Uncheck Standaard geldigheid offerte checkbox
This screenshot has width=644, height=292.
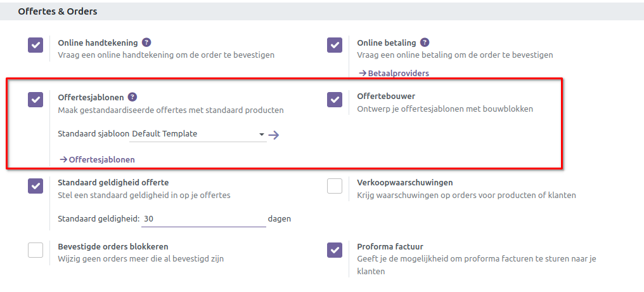click(x=35, y=185)
